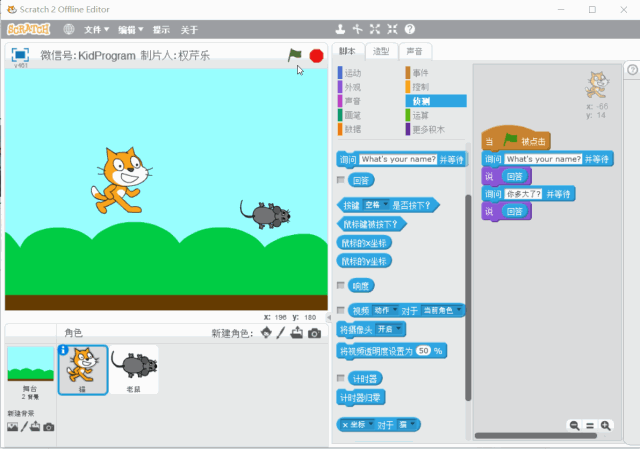Screen dimensions: 640x449
Task: Toggle full screen stage mode icon
Action: click(x=20, y=55)
